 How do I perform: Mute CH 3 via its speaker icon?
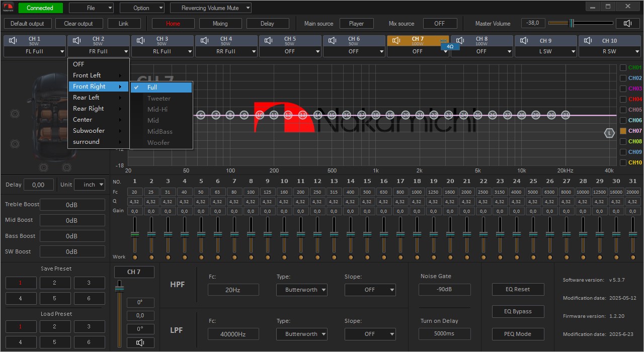coord(141,40)
